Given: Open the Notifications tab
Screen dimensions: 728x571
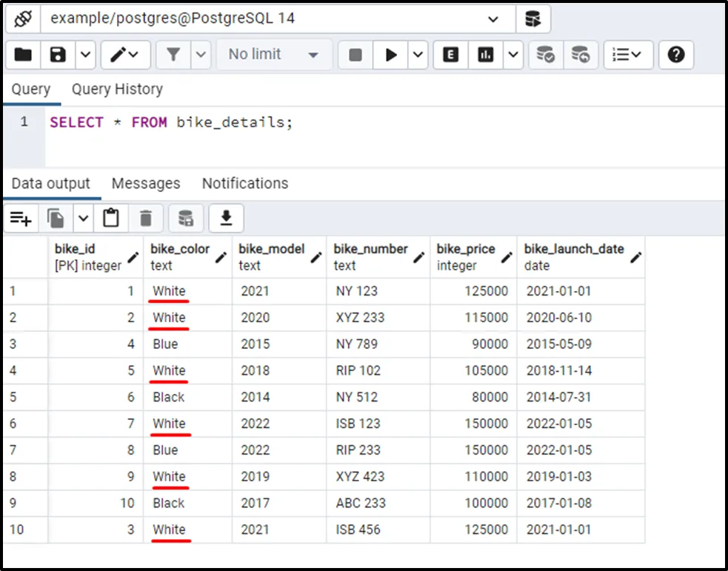Looking at the screenshot, I should coord(245,184).
